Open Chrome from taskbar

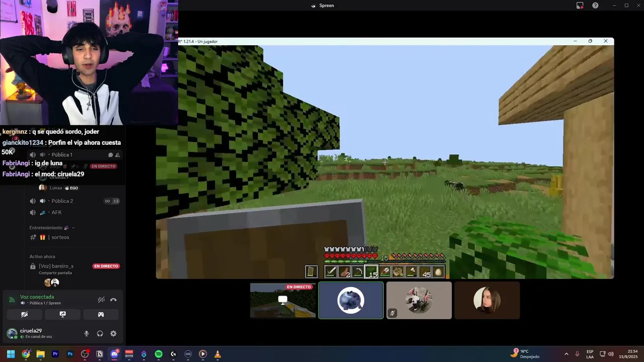(x=26, y=354)
